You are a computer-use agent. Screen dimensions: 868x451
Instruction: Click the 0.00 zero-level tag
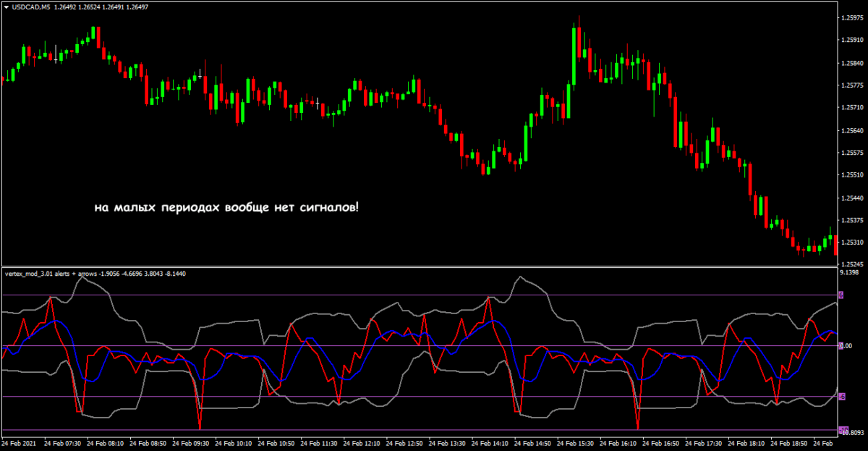point(844,346)
